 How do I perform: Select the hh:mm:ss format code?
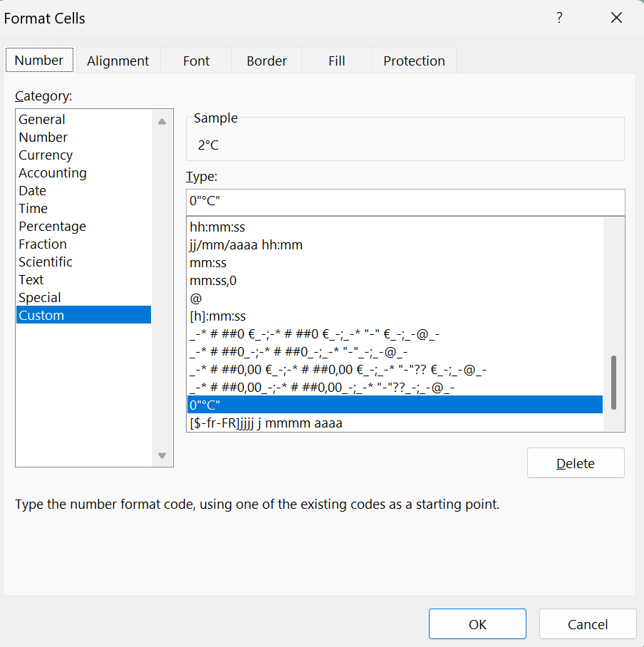395,227
